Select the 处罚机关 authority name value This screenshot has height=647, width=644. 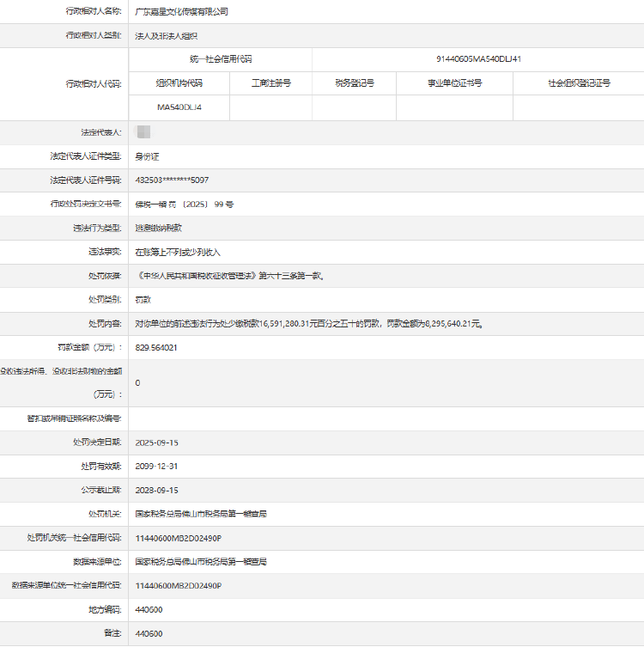click(x=201, y=514)
